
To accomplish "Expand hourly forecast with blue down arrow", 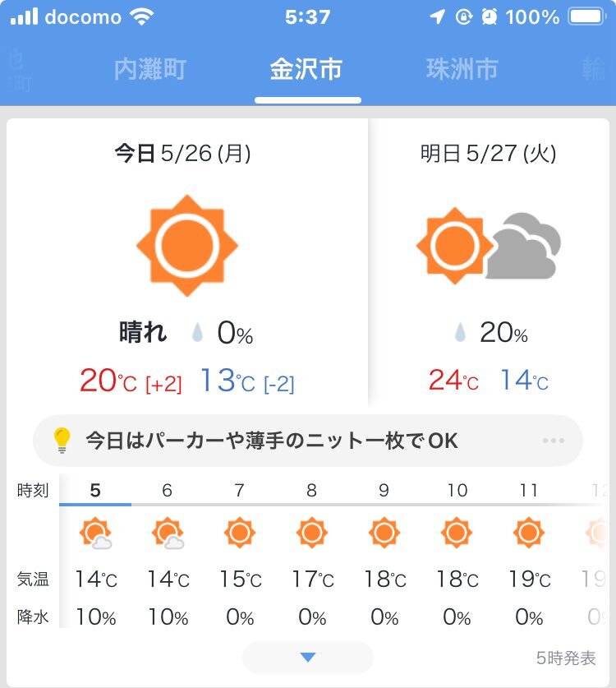I will coord(308,658).
